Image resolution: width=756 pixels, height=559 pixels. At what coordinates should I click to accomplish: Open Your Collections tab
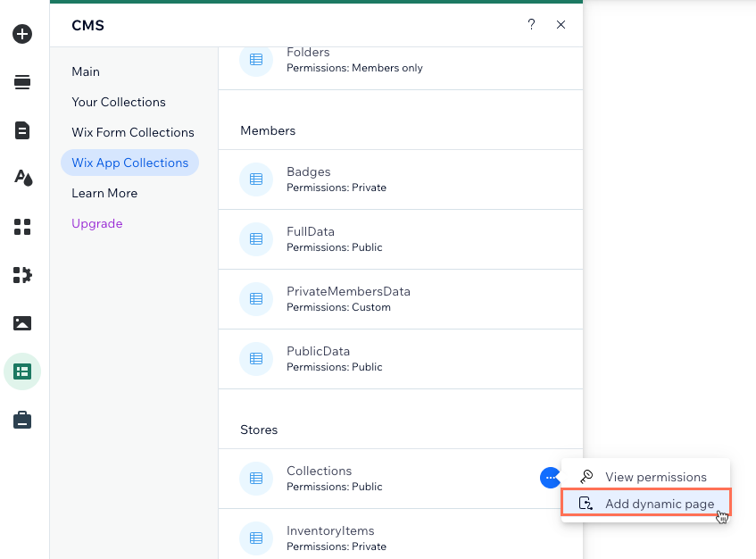coord(119,102)
